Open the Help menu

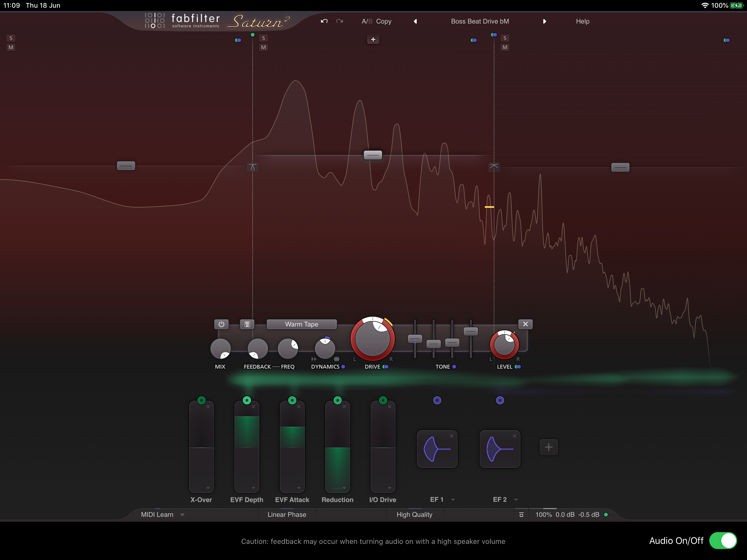point(582,21)
